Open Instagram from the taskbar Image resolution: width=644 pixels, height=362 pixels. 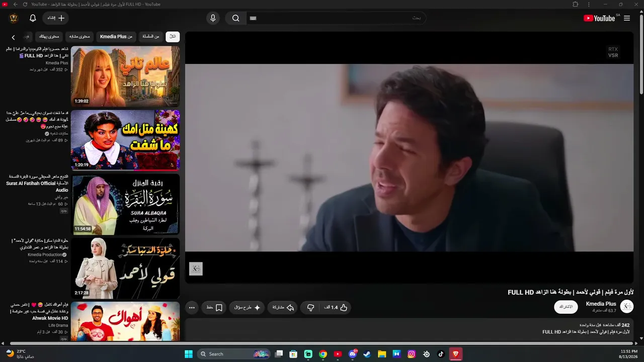(x=412, y=354)
